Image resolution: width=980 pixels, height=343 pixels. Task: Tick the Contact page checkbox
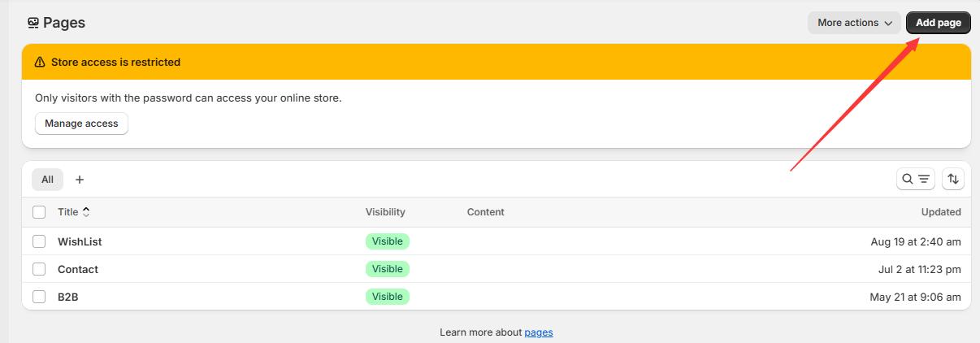click(39, 269)
